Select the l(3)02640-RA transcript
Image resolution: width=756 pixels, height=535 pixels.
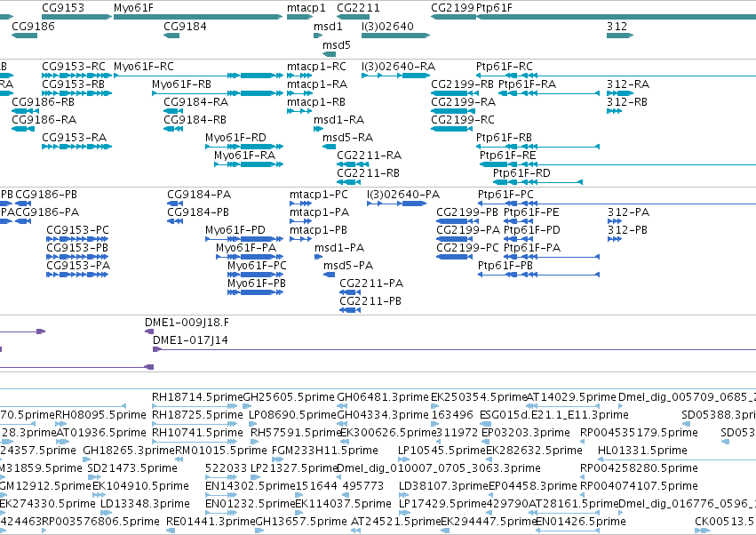(396, 76)
